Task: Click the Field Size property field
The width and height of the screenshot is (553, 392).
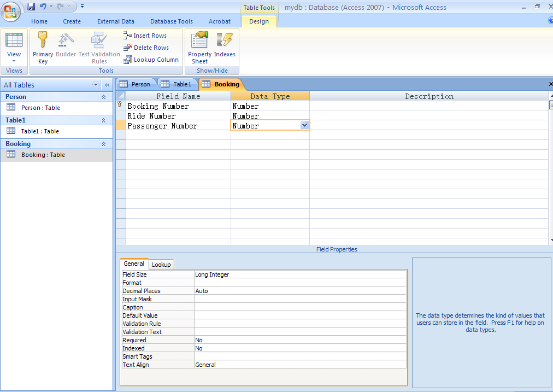Action: tap(299, 274)
